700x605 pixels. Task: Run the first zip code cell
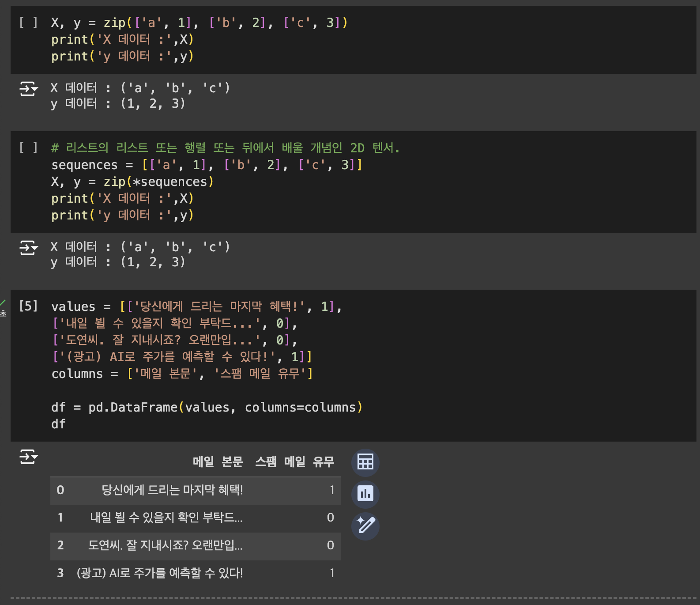tap(28, 22)
